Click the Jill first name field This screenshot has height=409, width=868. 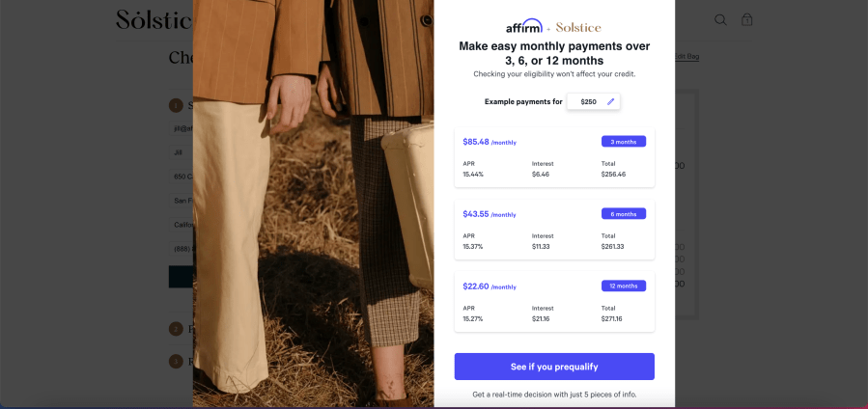pyautogui.click(x=182, y=151)
